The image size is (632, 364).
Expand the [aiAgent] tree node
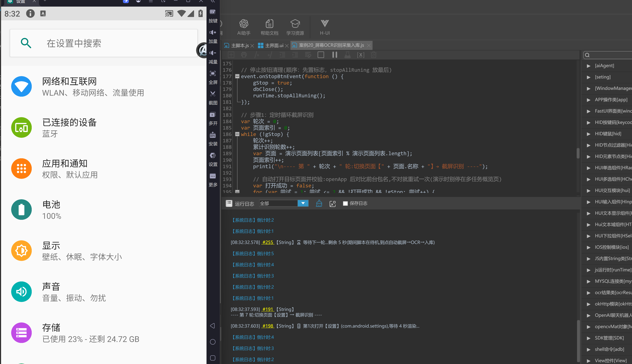coord(588,66)
